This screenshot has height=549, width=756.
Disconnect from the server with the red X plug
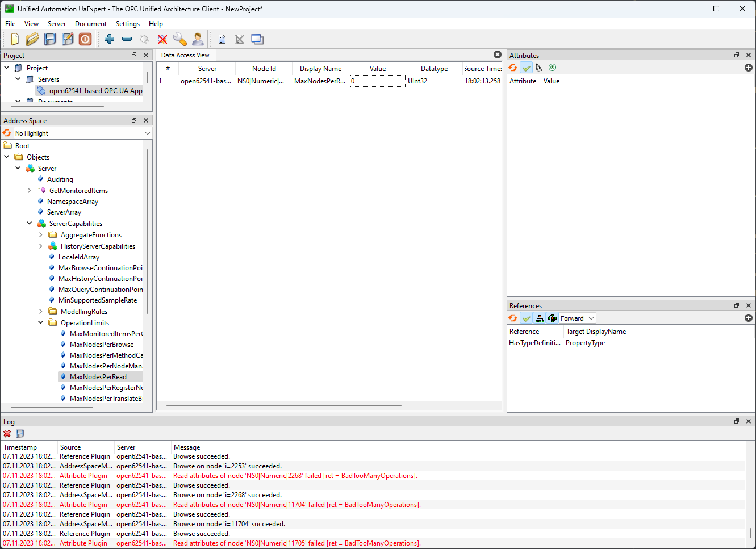point(162,39)
